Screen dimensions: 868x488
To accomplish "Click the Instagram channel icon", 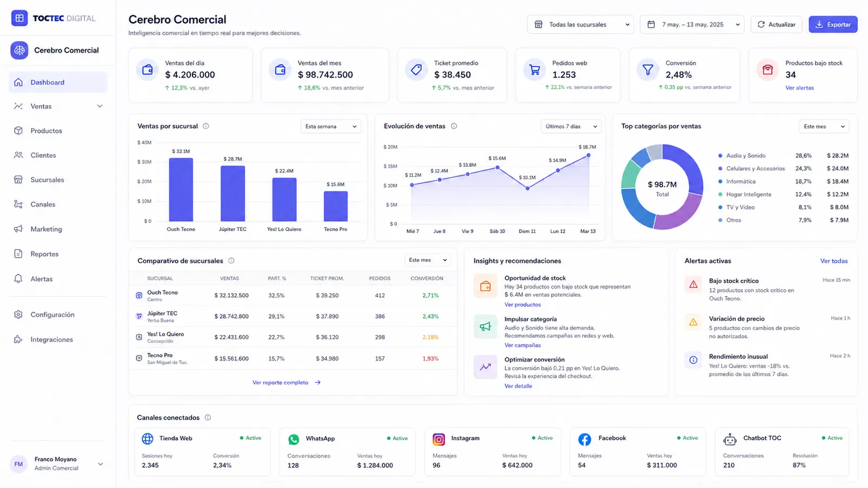I will [439, 439].
